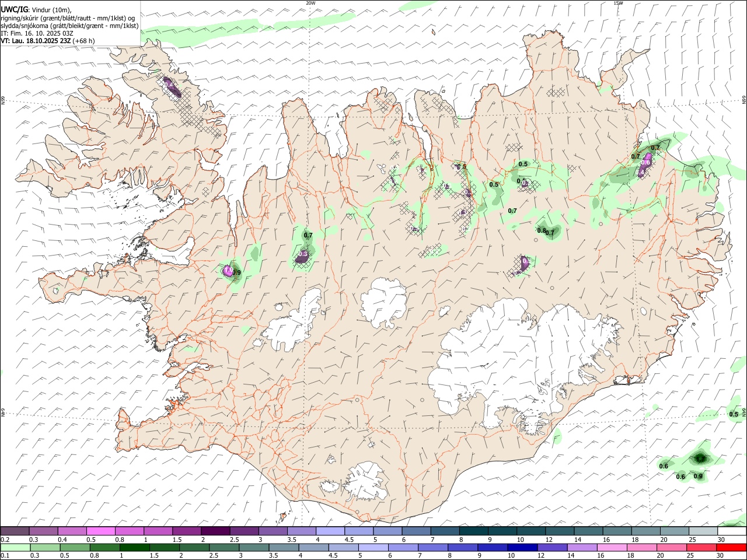Select the crimson 25 swatch in the rain scale
Image resolution: width=747 pixels, height=560 pixels.
701,547
